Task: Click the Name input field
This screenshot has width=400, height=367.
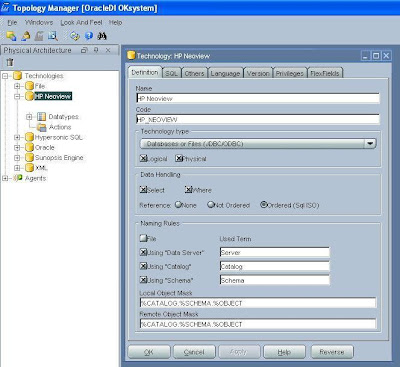Action: (x=258, y=98)
